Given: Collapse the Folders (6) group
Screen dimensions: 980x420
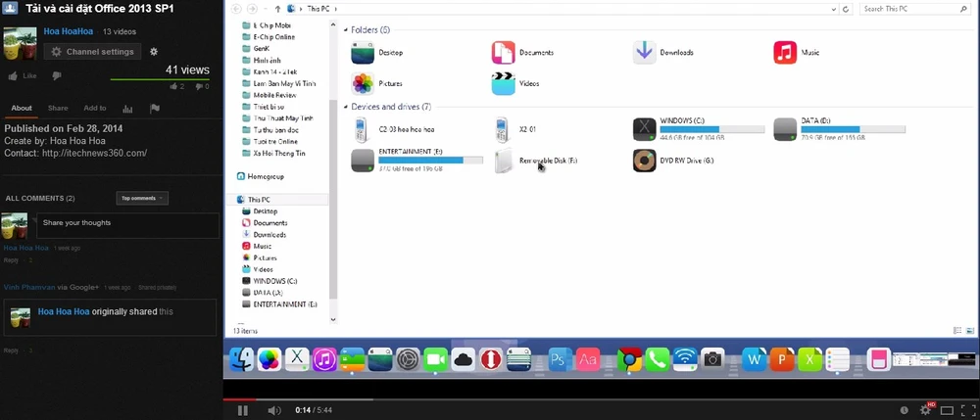Looking at the screenshot, I should tap(345, 30).
